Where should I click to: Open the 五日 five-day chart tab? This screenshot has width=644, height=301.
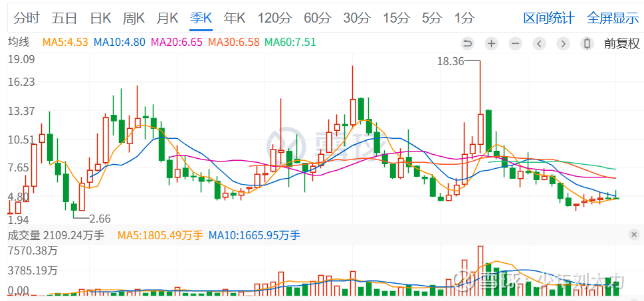coord(64,18)
